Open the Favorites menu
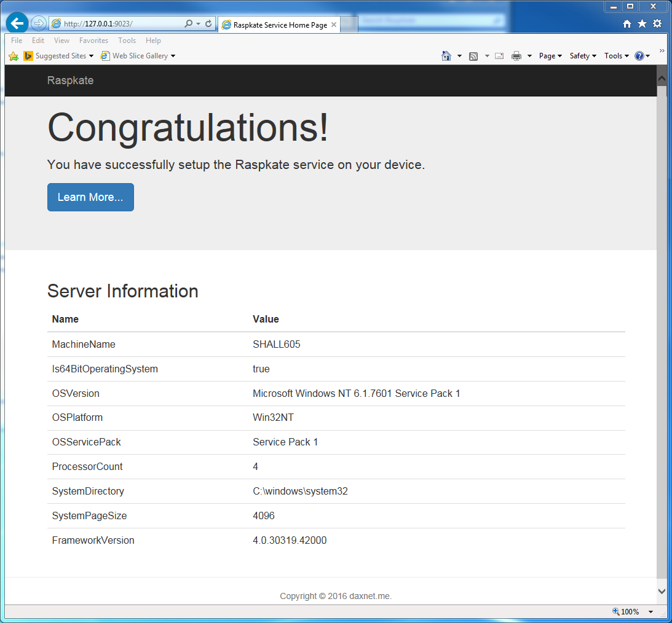 tap(93, 41)
